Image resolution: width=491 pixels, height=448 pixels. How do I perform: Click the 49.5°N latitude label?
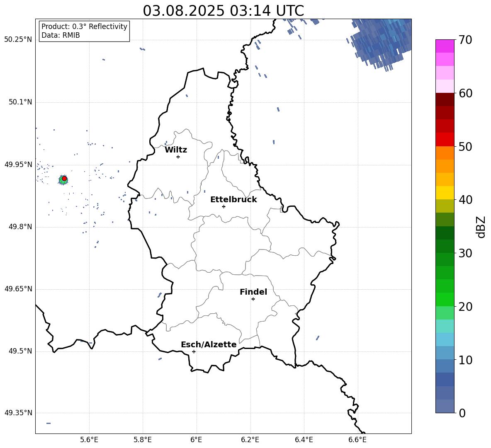click(x=20, y=351)
